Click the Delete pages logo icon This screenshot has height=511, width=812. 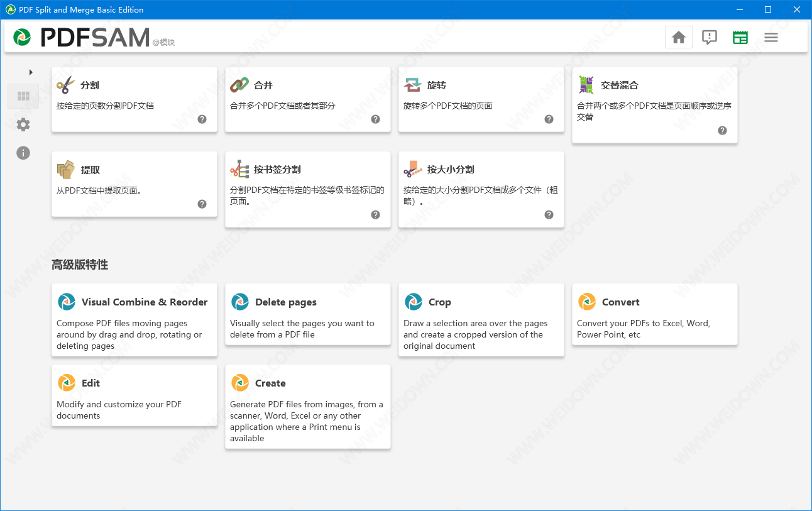click(x=240, y=302)
